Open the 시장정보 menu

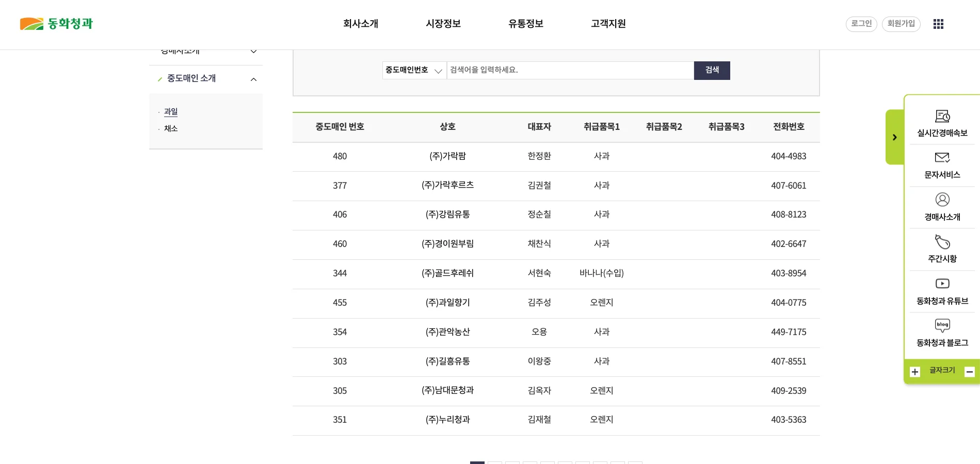(443, 24)
